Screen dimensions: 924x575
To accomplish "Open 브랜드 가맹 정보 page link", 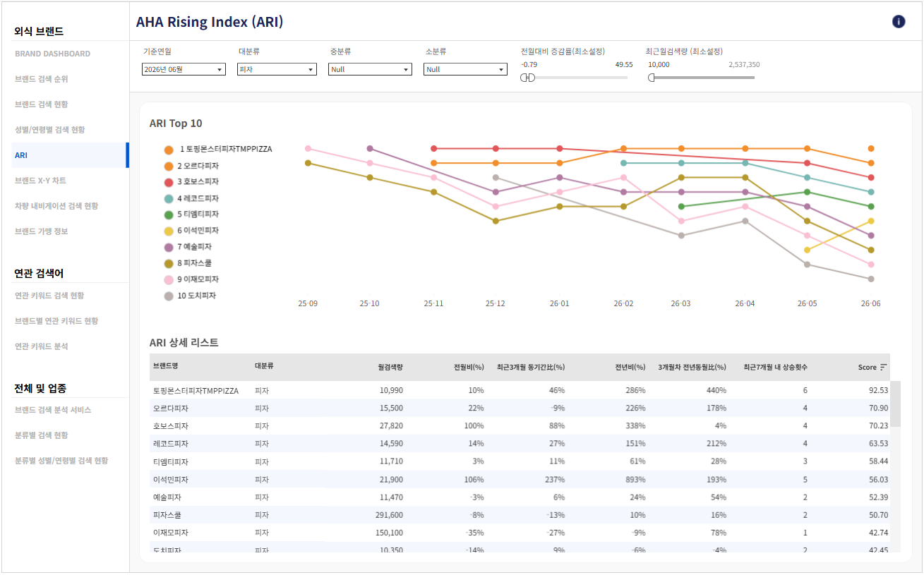I will 42,231.
